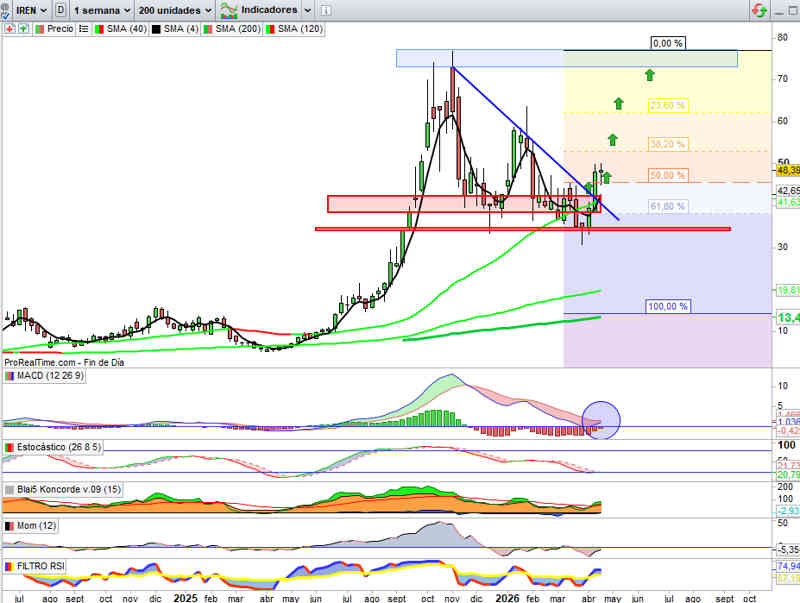800x603 pixels.
Task: Open the 200 unidades dropdown
Action: click(x=174, y=10)
